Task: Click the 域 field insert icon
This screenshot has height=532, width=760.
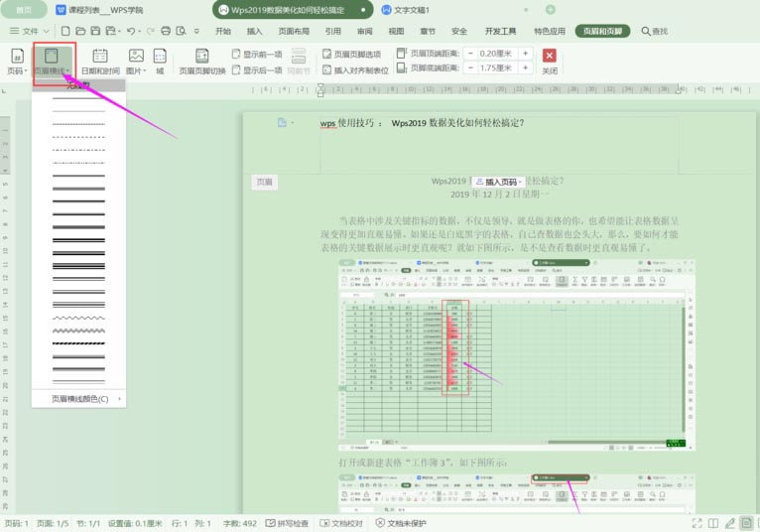Action: tap(160, 62)
